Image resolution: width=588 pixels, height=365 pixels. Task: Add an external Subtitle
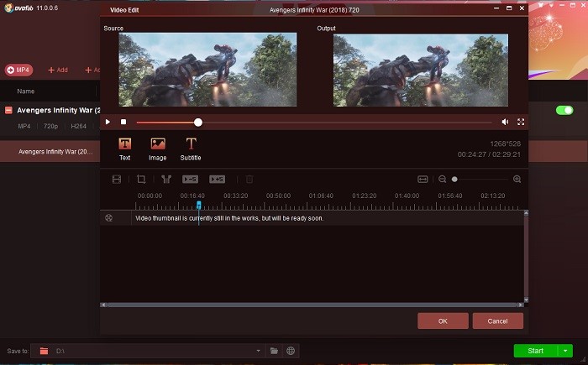[191, 149]
